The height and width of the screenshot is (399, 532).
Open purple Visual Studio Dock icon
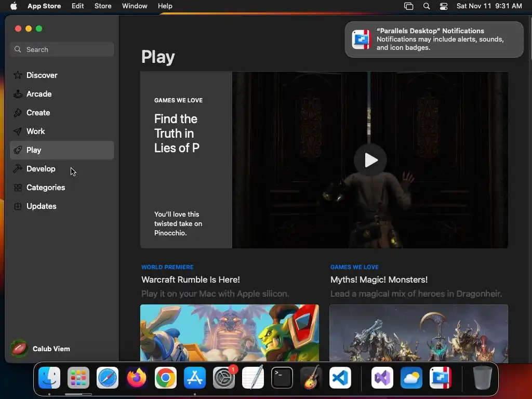point(382,378)
